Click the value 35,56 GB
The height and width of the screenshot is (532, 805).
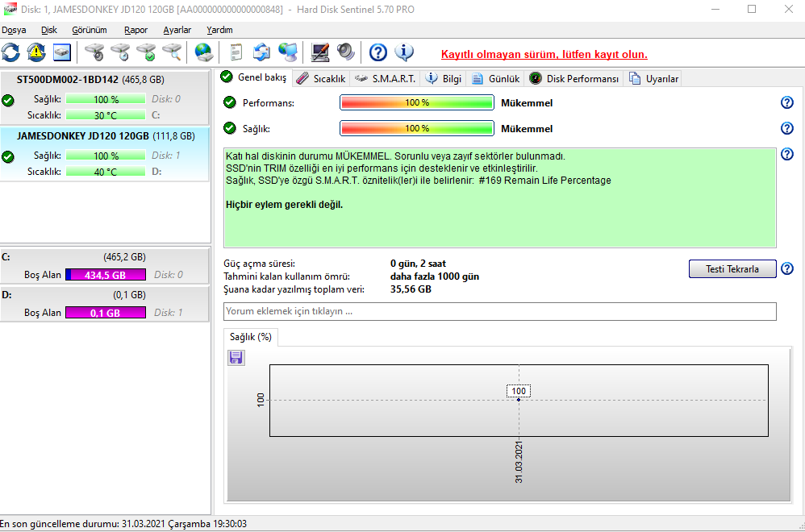[x=411, y=289]
